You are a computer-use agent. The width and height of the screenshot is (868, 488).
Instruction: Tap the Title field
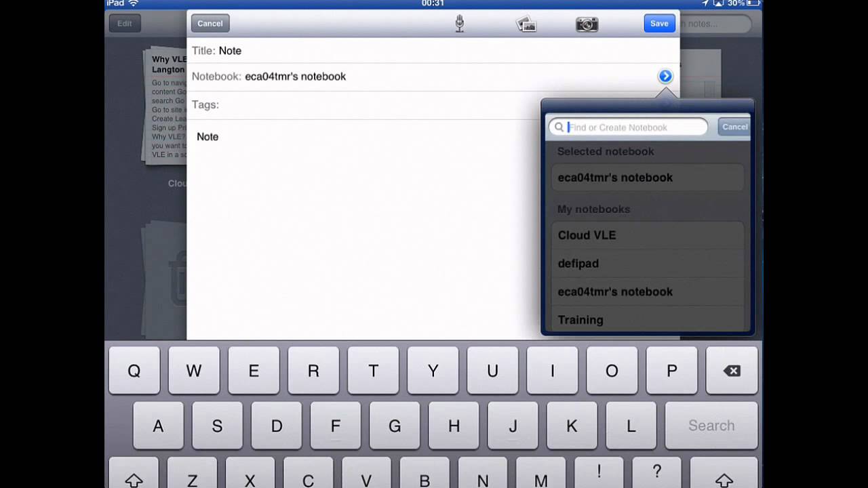[433, 51]
